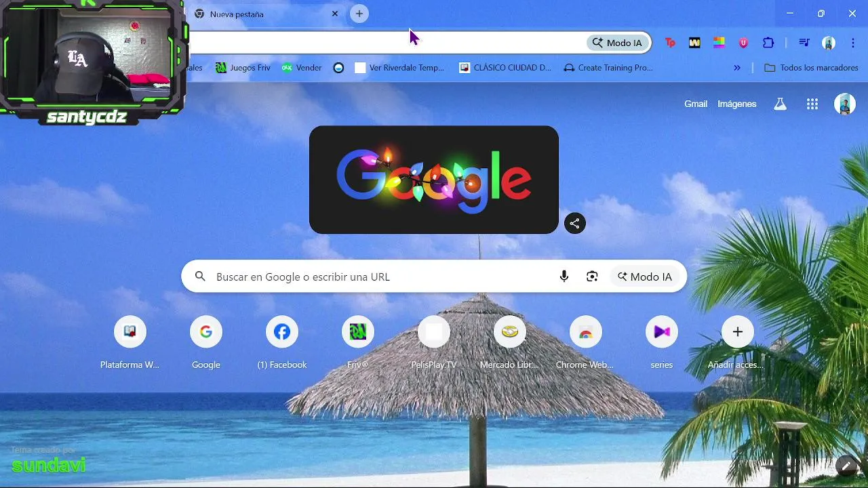Expand hidden bookmarks chevron
Image resolution: width=868 pixels, height=488 pixels.
(x=737, y=68)
